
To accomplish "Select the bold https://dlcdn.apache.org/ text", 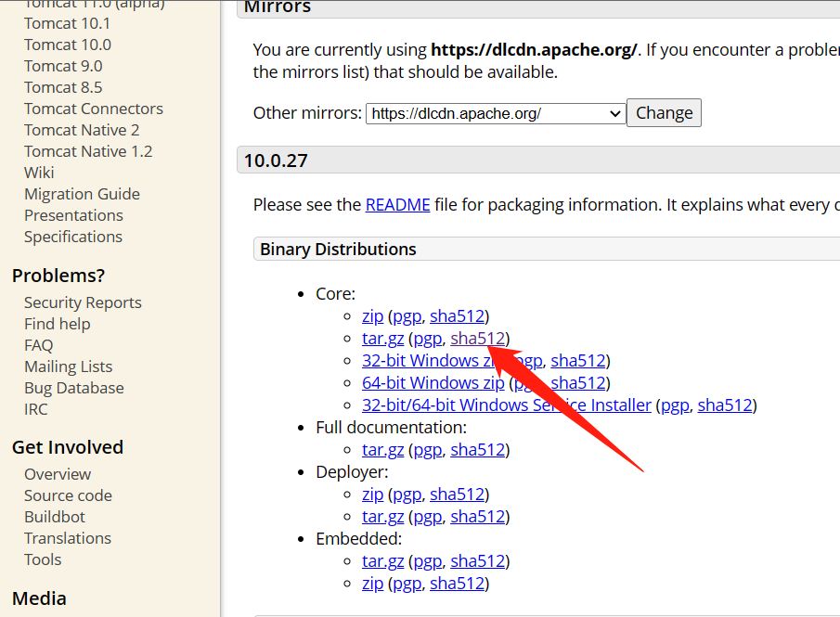I will [534, 50].
